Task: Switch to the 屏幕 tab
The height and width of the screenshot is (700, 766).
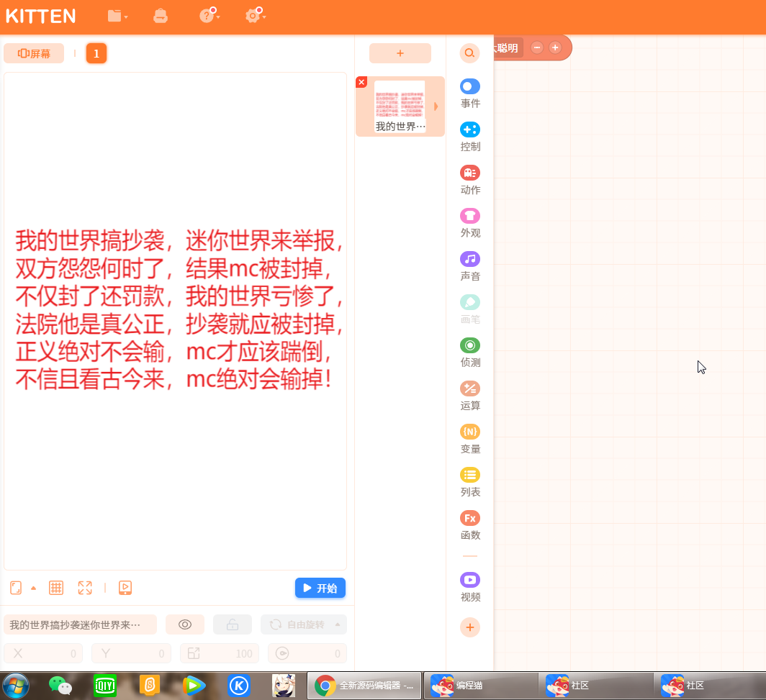Action: click(x=34, y=53)
